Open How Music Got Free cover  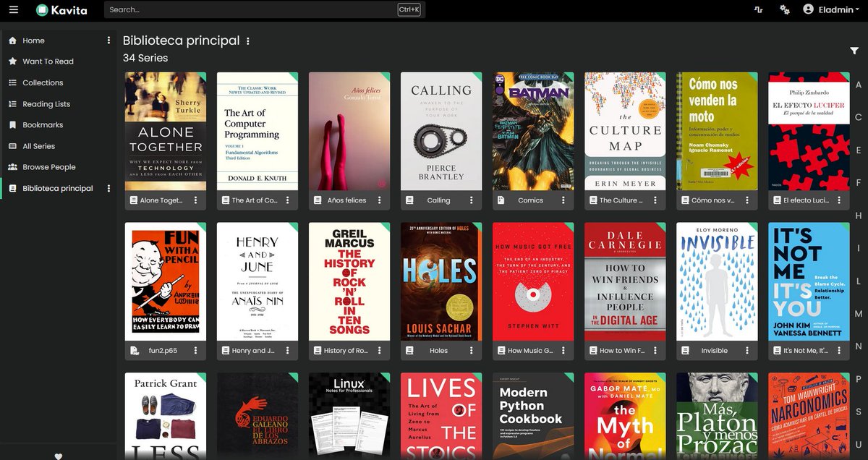[x=533, y=281]
